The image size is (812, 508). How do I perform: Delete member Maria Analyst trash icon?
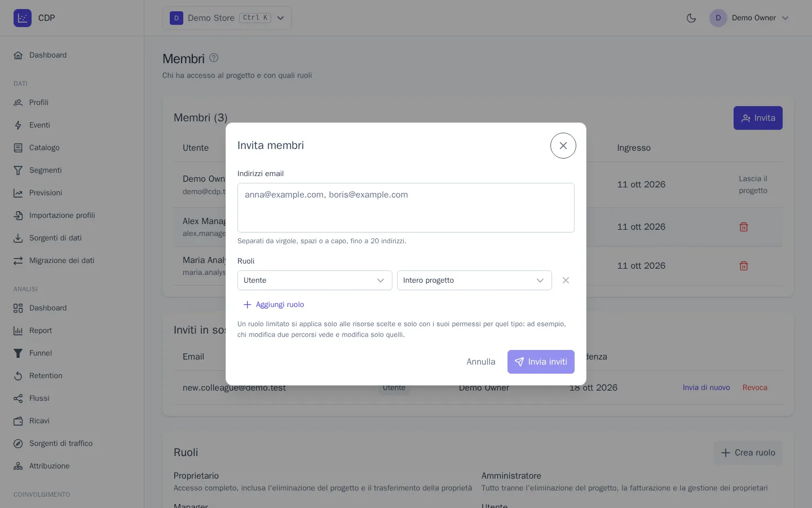point(744,266)
